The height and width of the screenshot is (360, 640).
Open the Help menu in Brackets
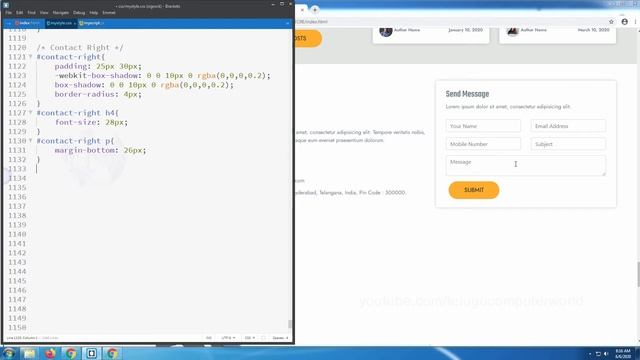pos(94,13)
